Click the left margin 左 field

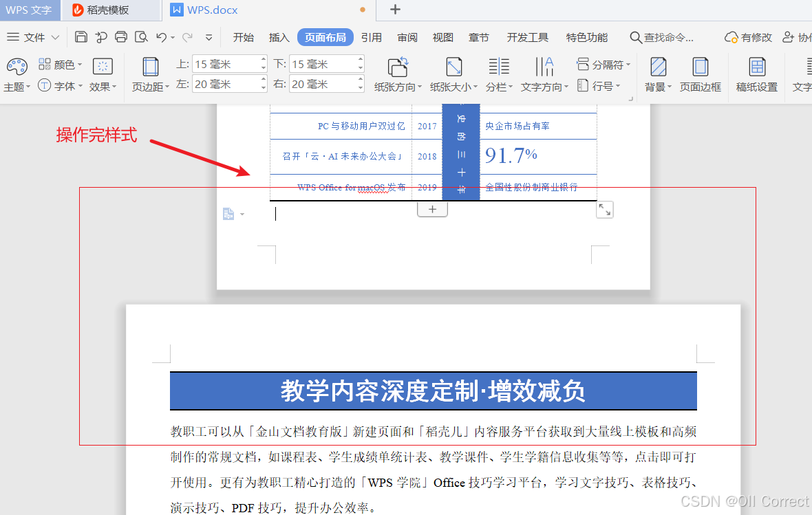[x=226, y=84]
